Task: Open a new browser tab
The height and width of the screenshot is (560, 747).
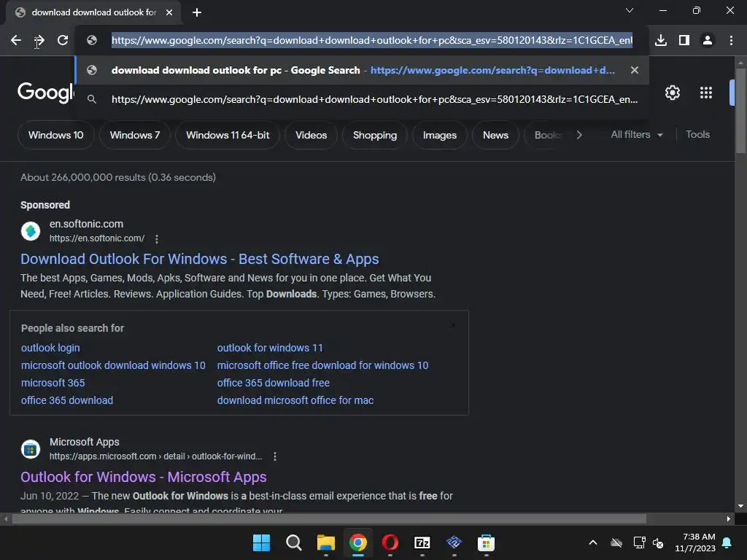Action: coord(197,12)
